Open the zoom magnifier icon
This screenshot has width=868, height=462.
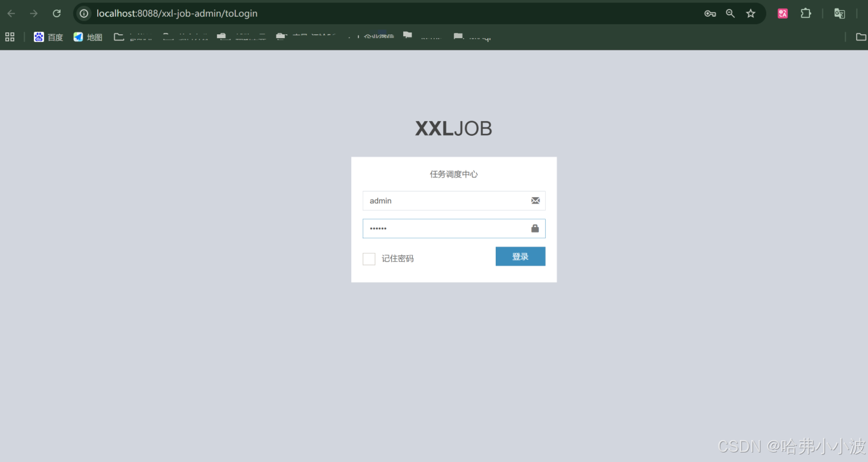point(730,13)
